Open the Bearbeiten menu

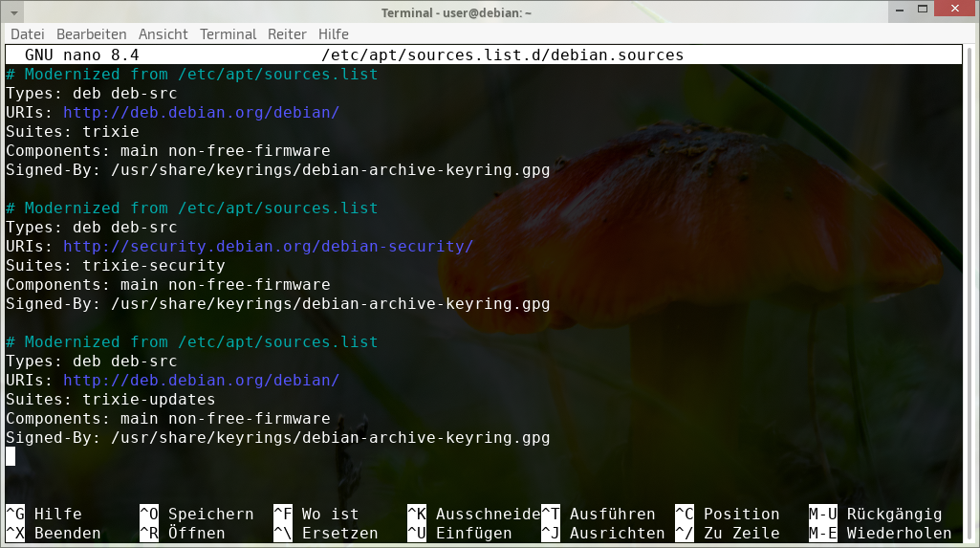tap(91, 33)
